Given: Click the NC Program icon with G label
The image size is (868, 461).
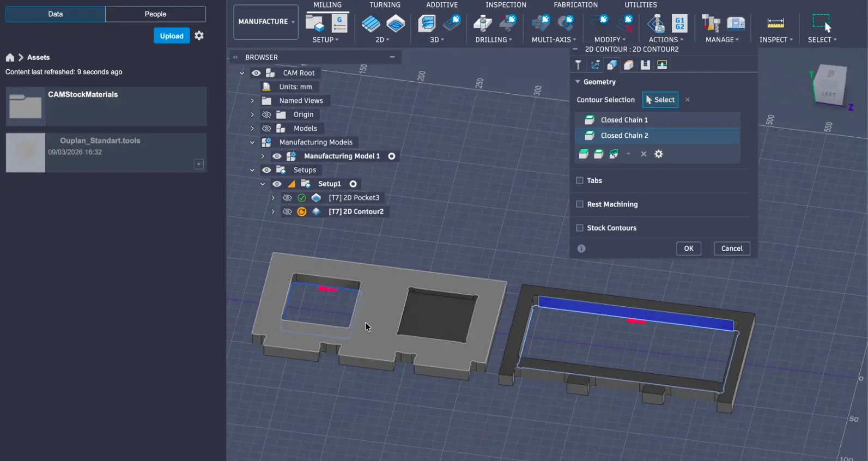Looking at the screenshot, I should coord(339,23).
